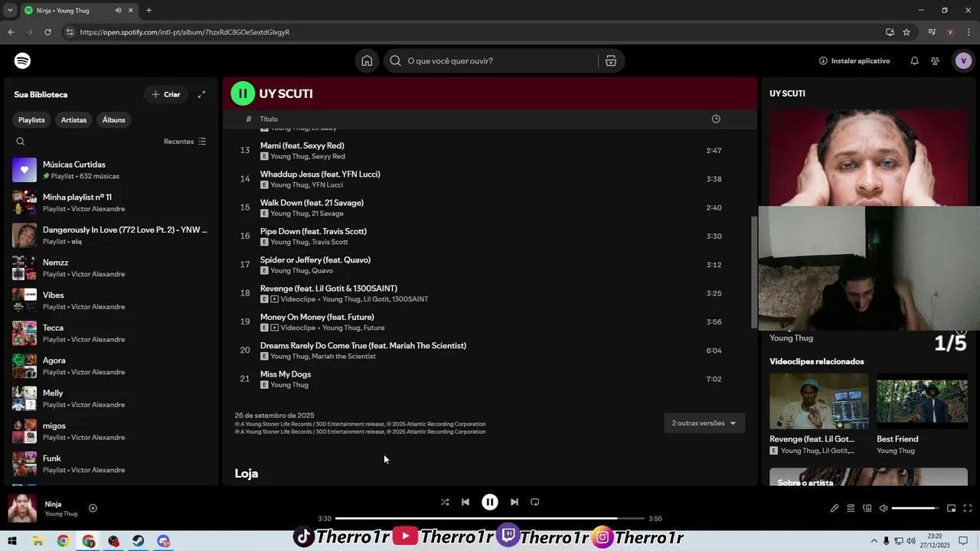Open the Best Friend related video
980x551 pixels.
point(922,401)
